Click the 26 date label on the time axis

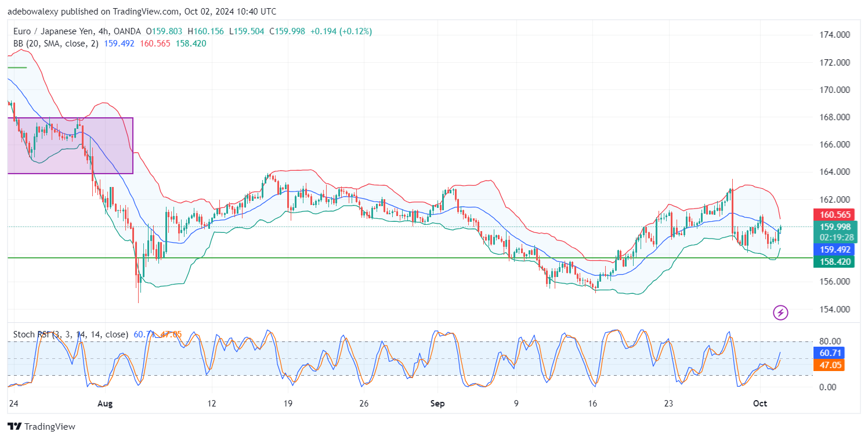[363, 403]
